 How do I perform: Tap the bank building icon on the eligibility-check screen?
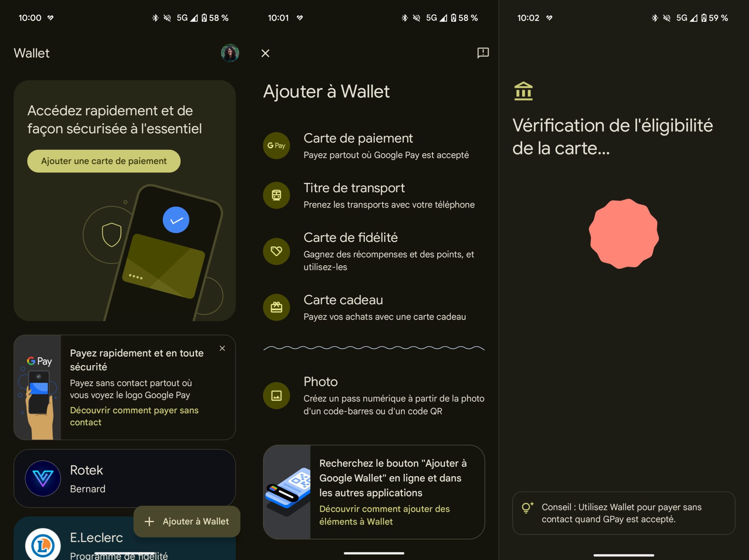pos(523,91)
